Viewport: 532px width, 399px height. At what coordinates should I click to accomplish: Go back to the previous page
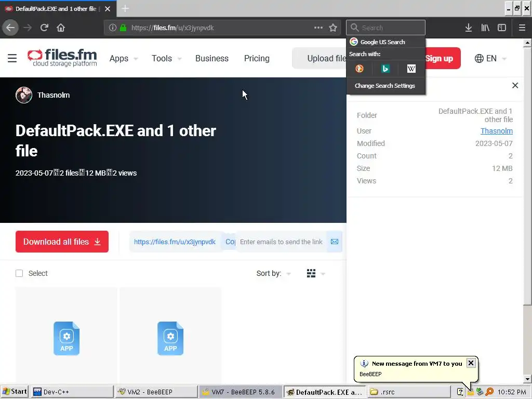pos(10,28)
